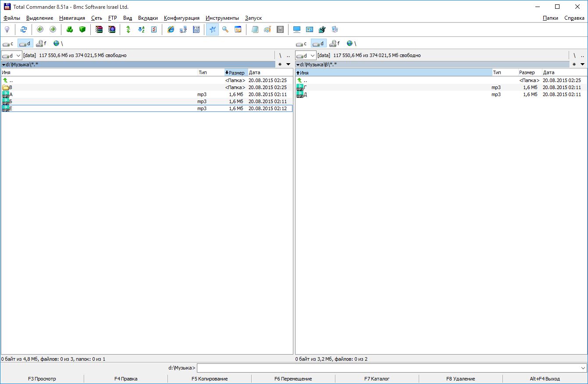
Task: Click the green back arrow icon
Action: coord(40,29)
